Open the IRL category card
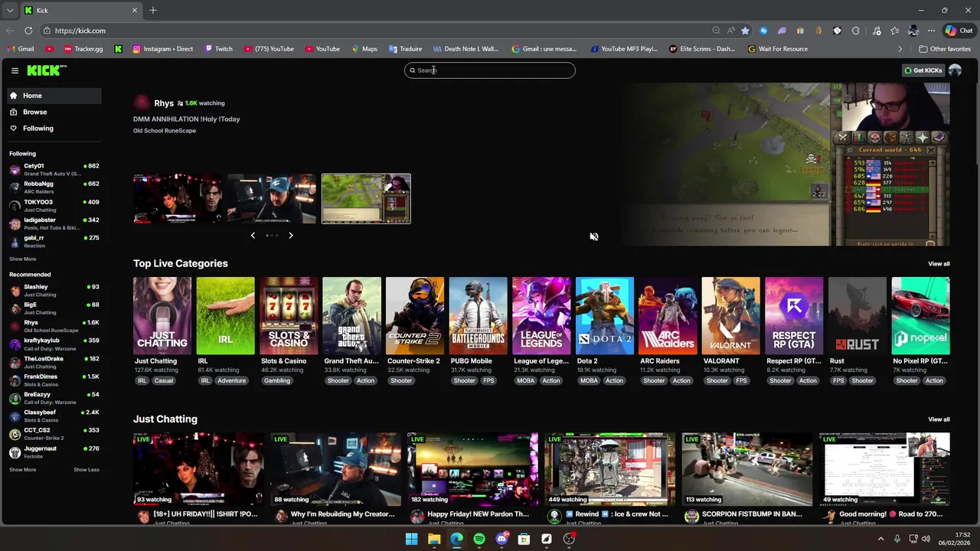The image size is (980, 551). (225, 316)
